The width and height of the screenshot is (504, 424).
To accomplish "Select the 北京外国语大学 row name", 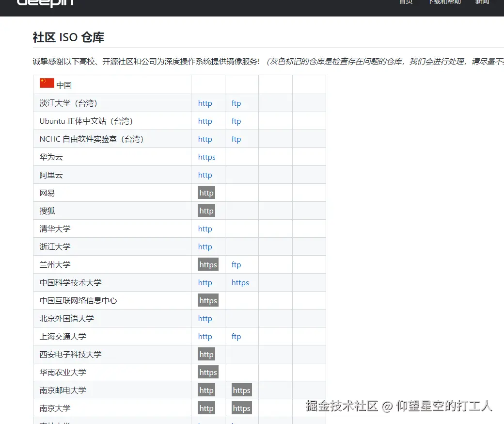I will click(x=66, y=318).
